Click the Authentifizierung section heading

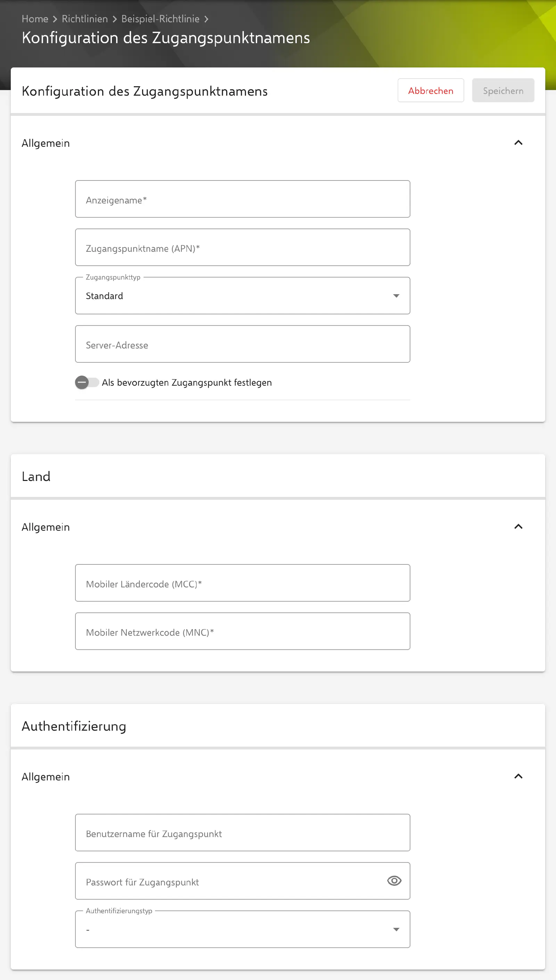point(74,726)
